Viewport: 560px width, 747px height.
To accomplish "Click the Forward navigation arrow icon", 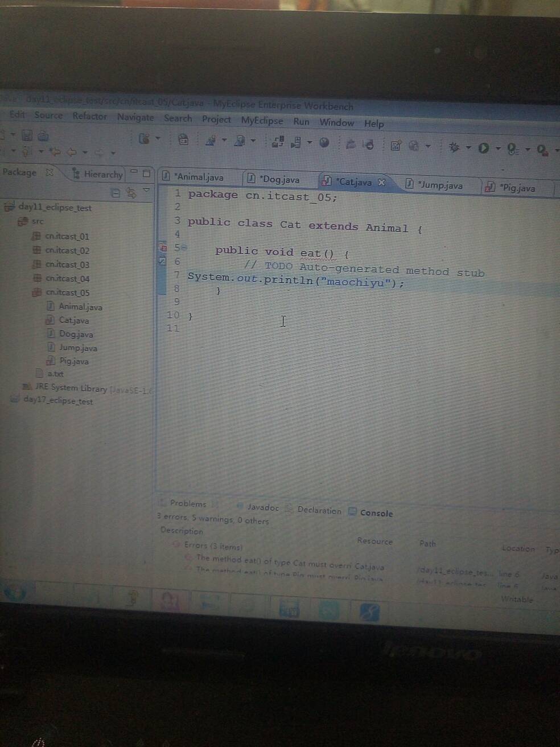I will coord(98,153).
